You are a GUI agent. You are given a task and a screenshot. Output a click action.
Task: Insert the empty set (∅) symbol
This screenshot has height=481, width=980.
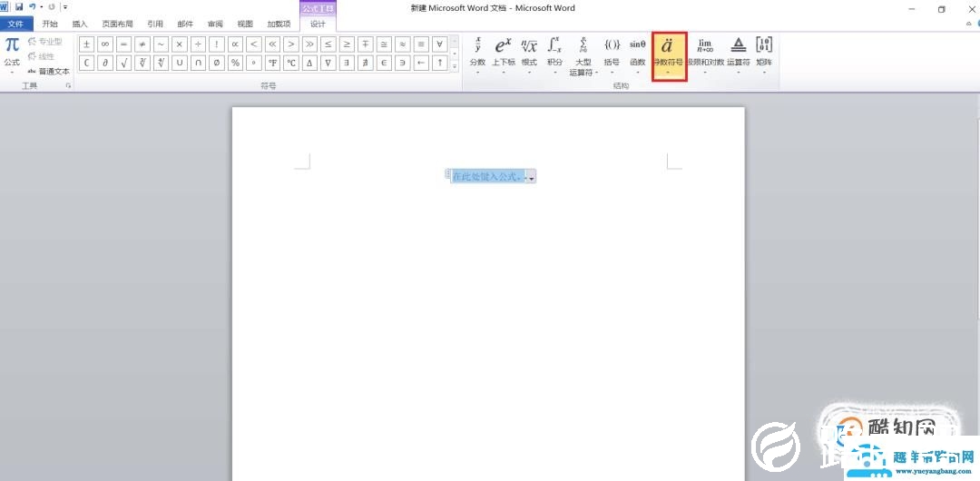click(x=217, y=64)
